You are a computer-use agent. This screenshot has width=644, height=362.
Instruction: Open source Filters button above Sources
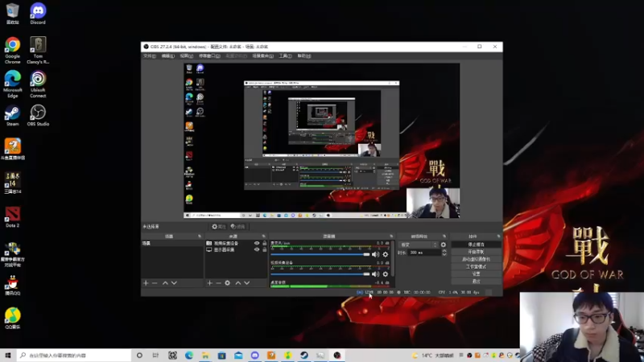237,227
